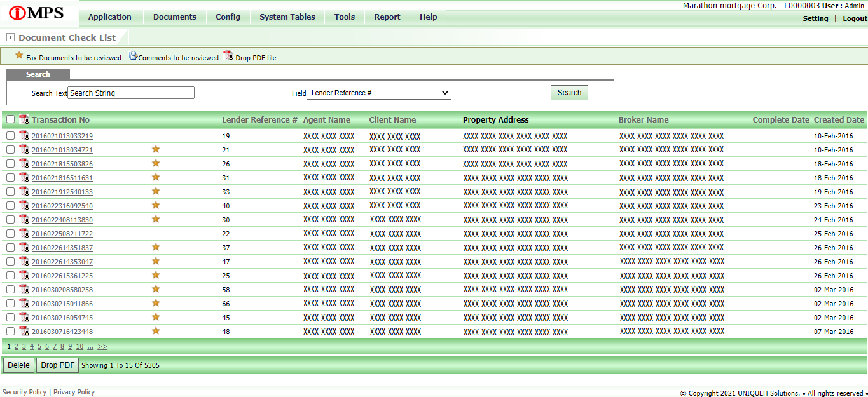Open the Field dropdown showing Lender Reference #
This screenshot has height=397, width=868.
tap(378, 93)
